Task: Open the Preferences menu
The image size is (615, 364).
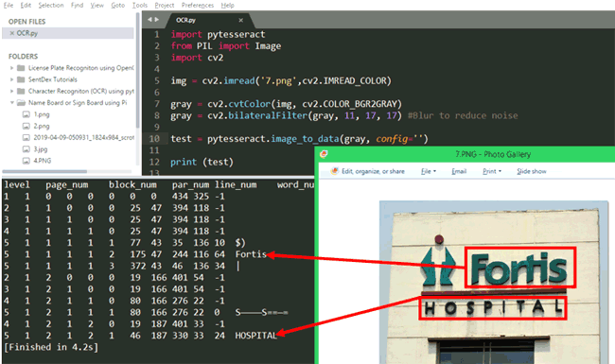Action: click(198, 5)
